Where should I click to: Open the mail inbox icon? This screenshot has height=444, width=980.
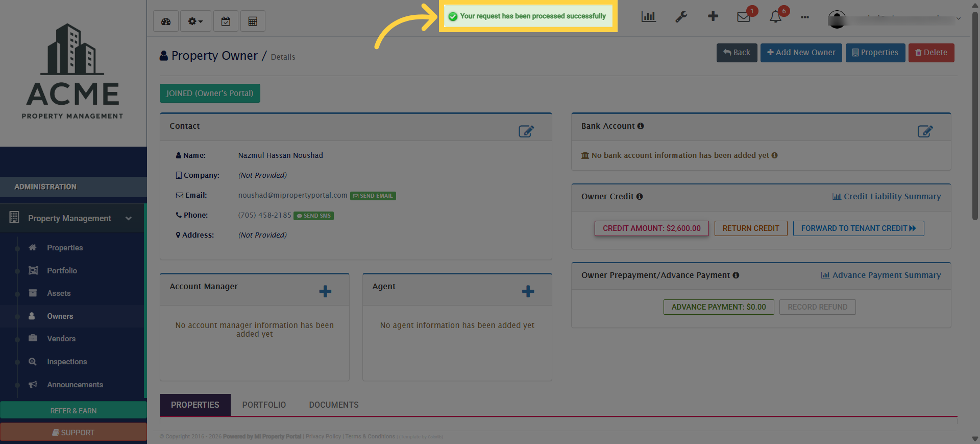(744, 17)
